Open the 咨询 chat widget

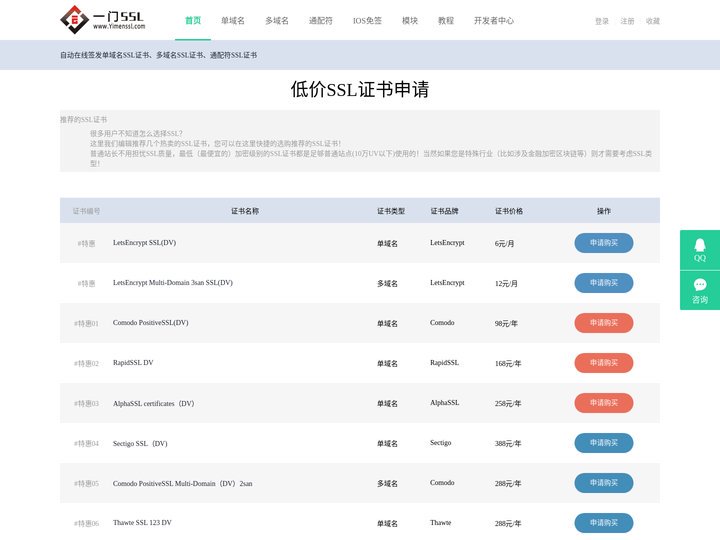pos(700,291)
